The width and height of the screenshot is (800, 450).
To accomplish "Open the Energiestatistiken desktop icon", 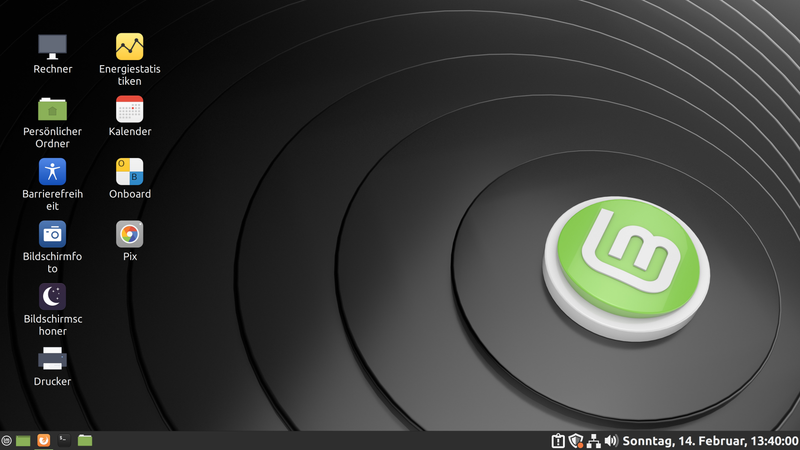I will pyautogui.click(x=130, y=47).
